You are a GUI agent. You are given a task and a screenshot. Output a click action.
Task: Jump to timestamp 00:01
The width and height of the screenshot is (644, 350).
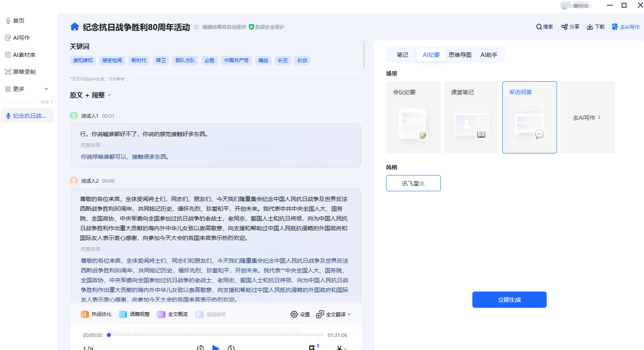(x=108, y=116)
